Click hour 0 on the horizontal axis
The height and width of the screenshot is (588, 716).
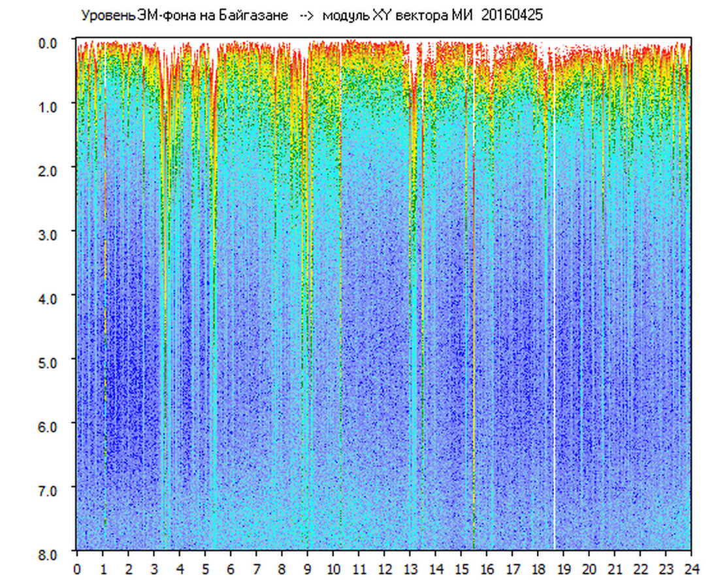pos(77,569)
